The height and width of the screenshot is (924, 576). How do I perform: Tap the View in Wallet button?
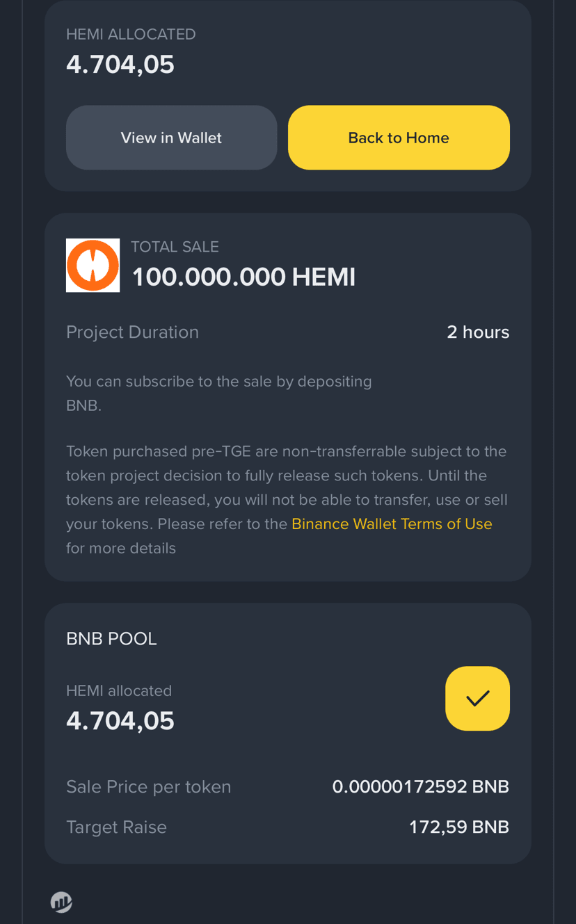coord(171,138)
